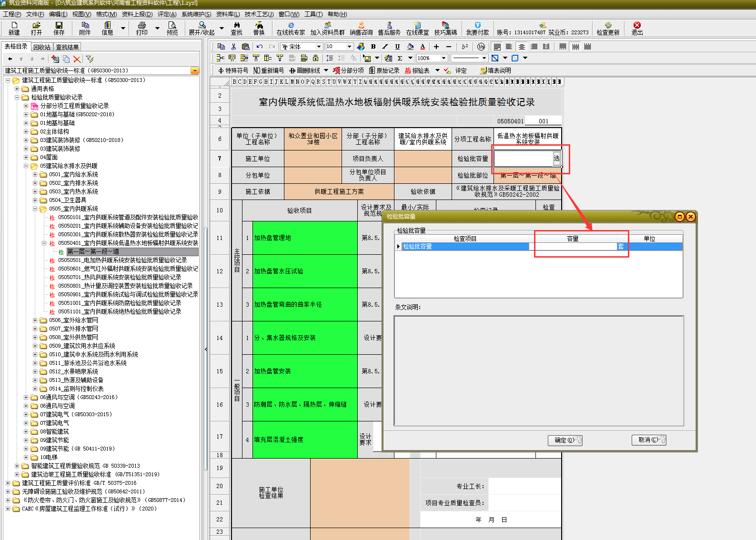Open the font size 10 dropdown
756x540 pixels.
click(x=349, y=46)
